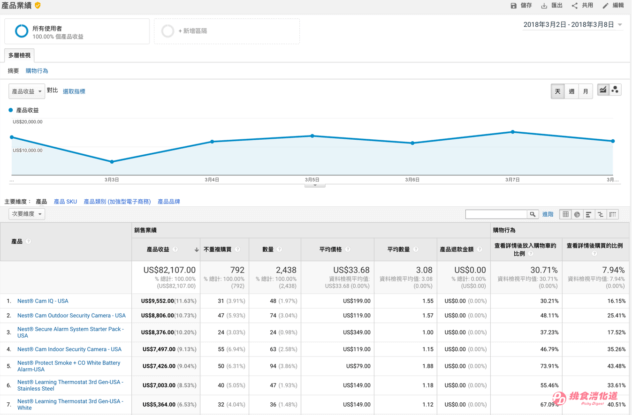This screenshot has width=632, height=415.
Task: Switch primary dimension to 產品類別 (加強型電子商務)
Action: [x=117, y=201]
